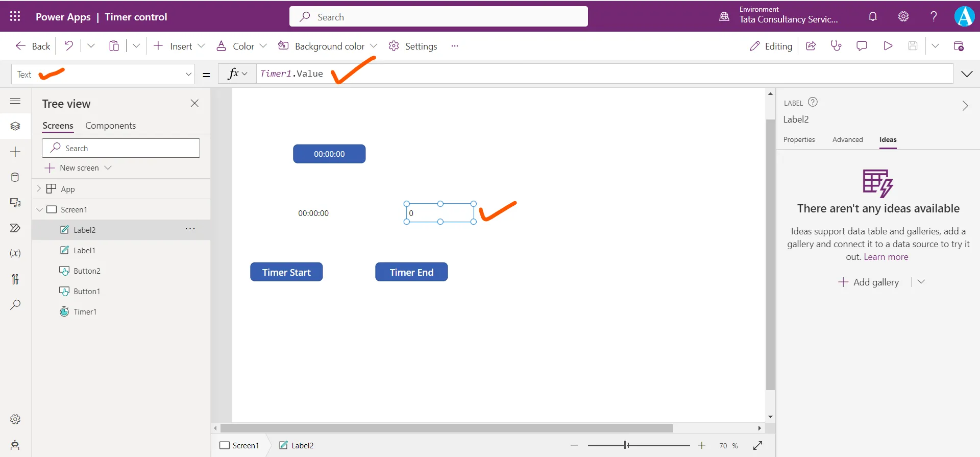The image size is (980, 457).
Task: Click Add gallery button
Action: (869, 282)
